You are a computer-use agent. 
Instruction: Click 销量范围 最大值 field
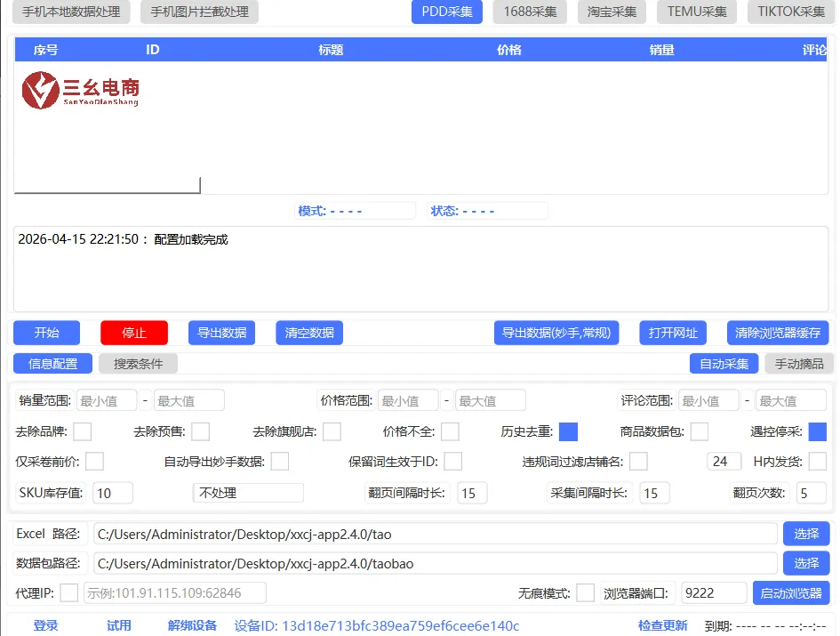(x=189, y=400)
